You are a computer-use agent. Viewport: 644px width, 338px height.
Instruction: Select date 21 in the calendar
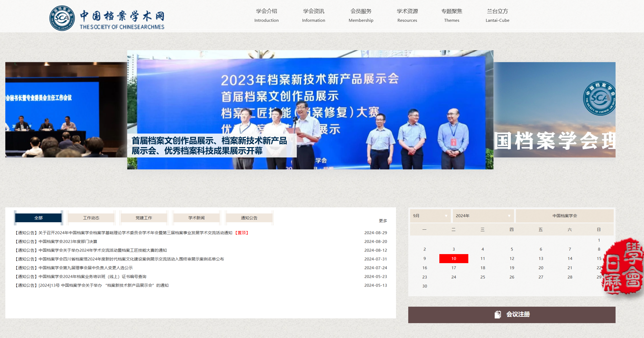tap(570, 268)
